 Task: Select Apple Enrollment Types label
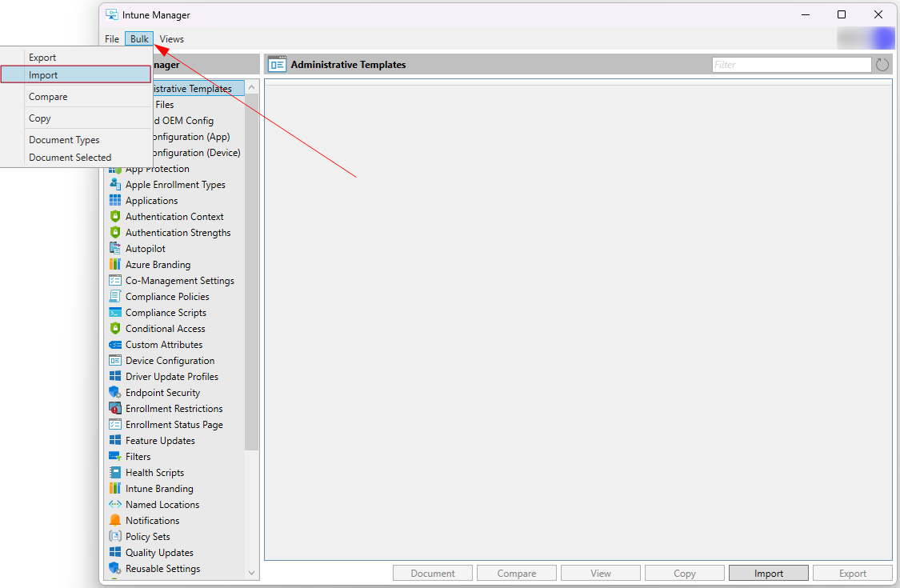pos(175,185)
